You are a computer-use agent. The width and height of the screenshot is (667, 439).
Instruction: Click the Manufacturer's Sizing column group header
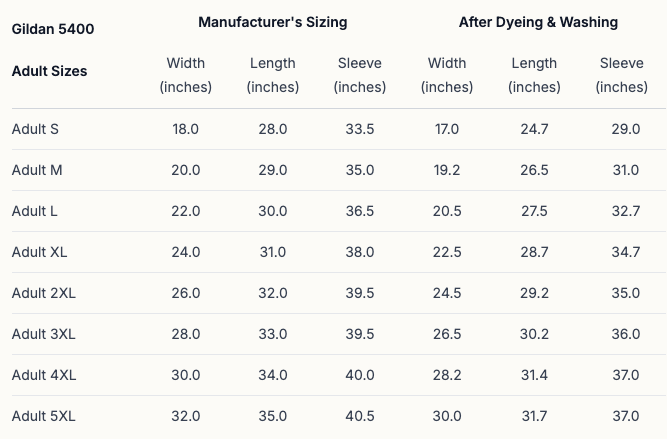tap(273, 22)
